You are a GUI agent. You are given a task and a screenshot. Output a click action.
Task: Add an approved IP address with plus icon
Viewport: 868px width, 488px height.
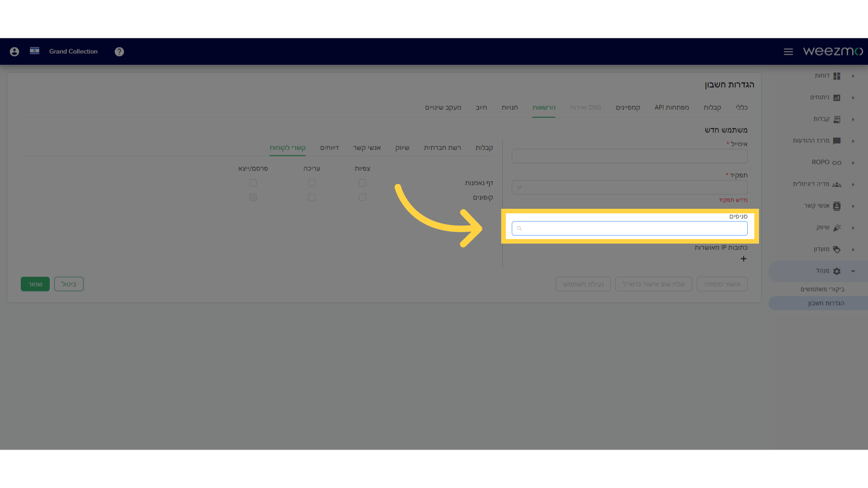(744, 259)
